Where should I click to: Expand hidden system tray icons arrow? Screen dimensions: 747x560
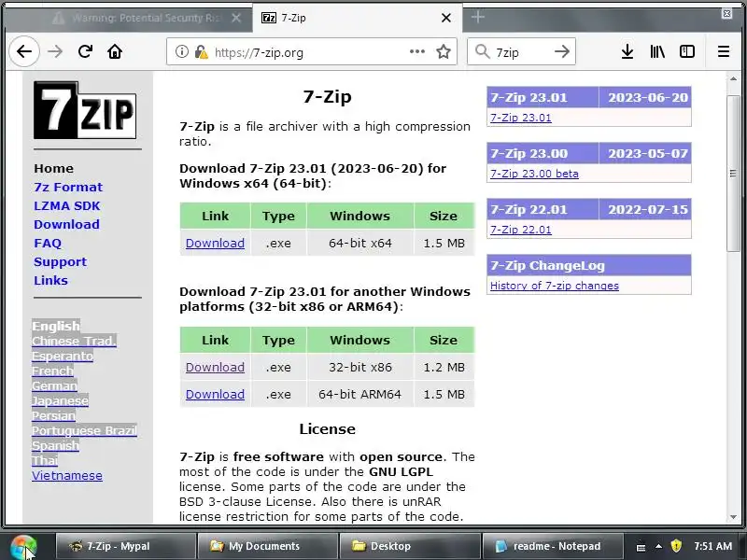[658, 546]
